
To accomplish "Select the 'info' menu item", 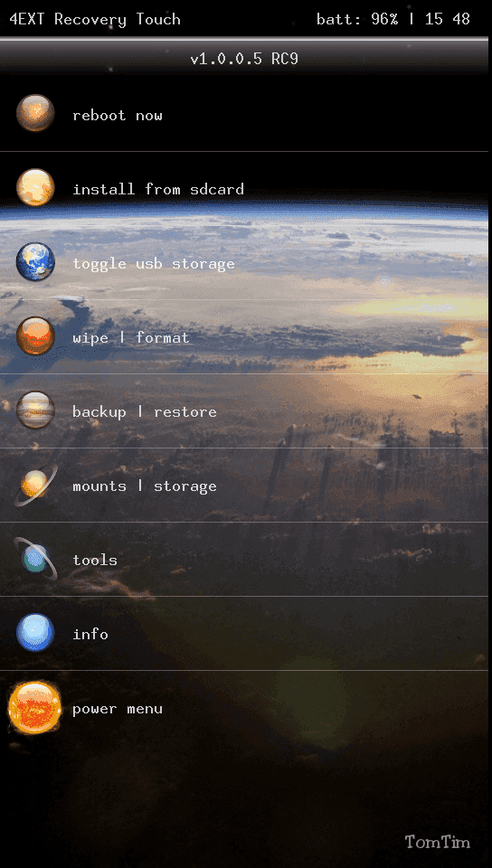I will pyautogui.click(x=246, y=634).
